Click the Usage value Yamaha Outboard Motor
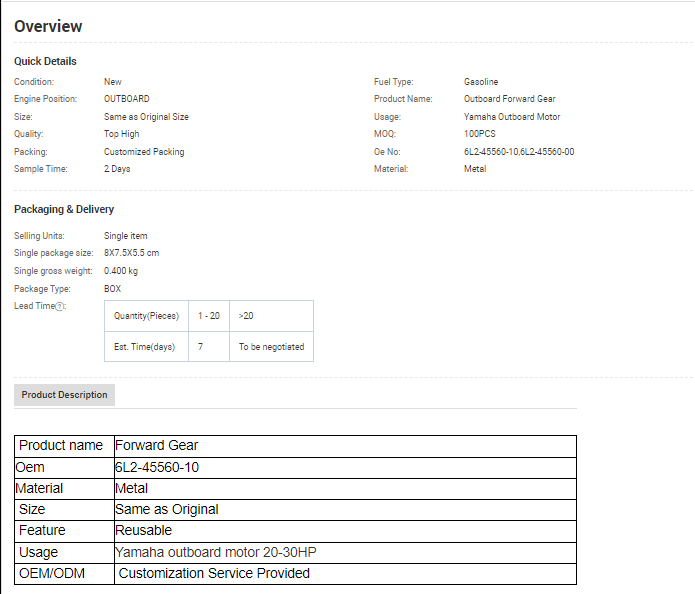The image size is (695, 594). pyautogui.click(x=511, y=117)
